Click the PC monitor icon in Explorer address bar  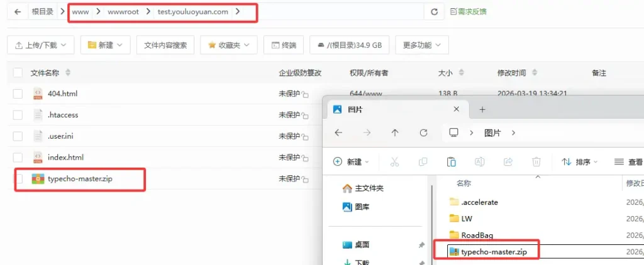(453, 132)
